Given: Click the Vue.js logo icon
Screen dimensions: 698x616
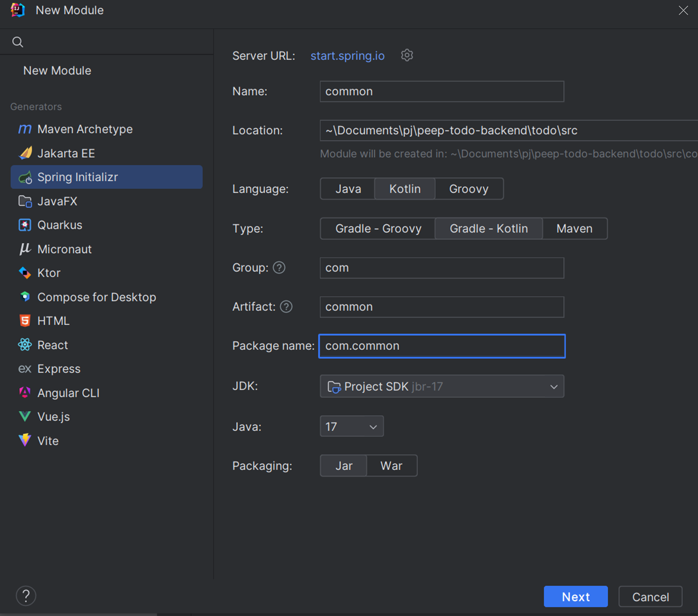Looking at the screenshot, I should pos(25,417).
